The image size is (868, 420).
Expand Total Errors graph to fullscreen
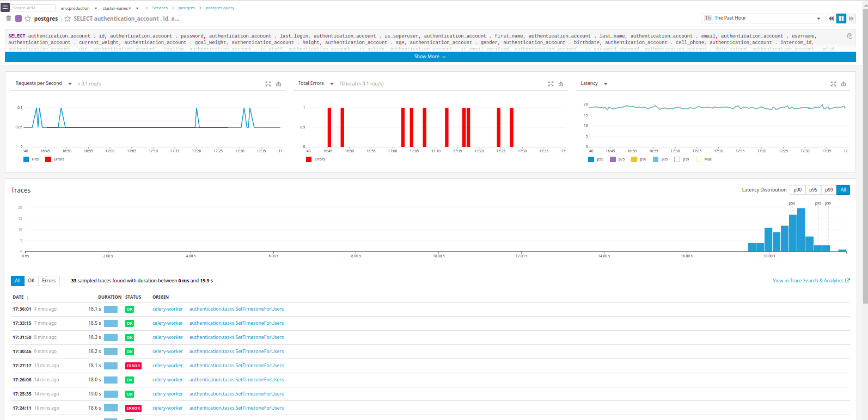tap(551, 84)
